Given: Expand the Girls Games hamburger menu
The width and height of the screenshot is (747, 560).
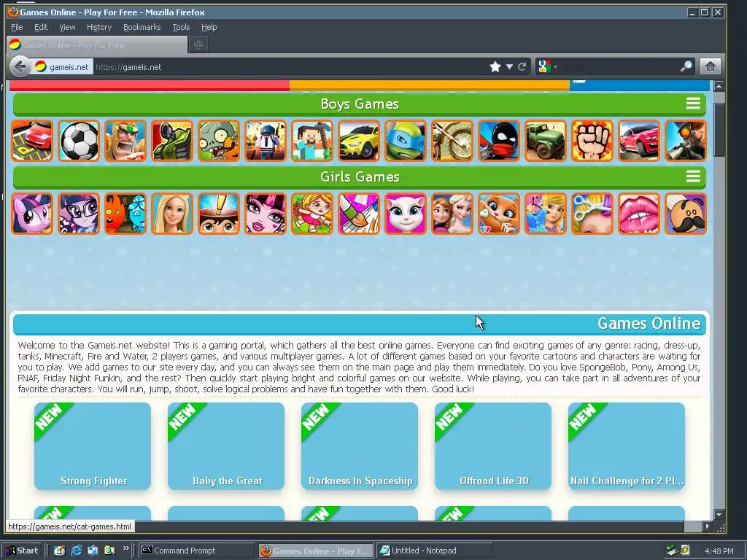Looking at the screenshot, I should point(693,176).
